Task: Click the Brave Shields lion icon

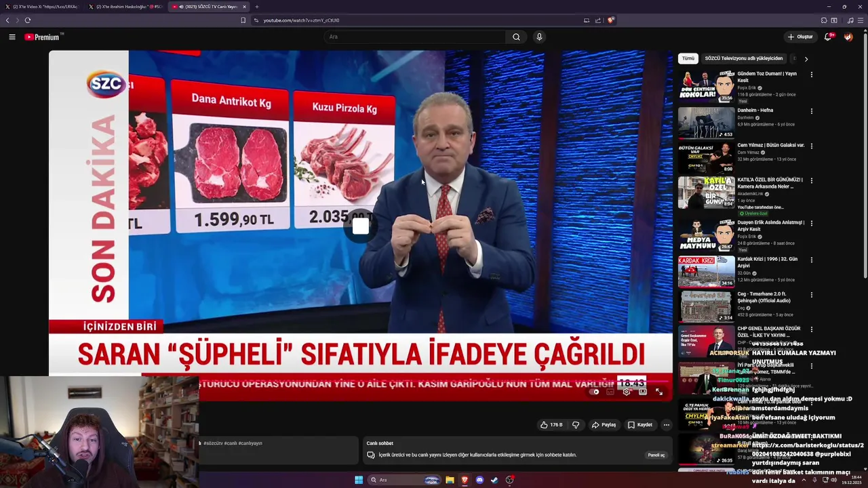Action: (610, 20)
